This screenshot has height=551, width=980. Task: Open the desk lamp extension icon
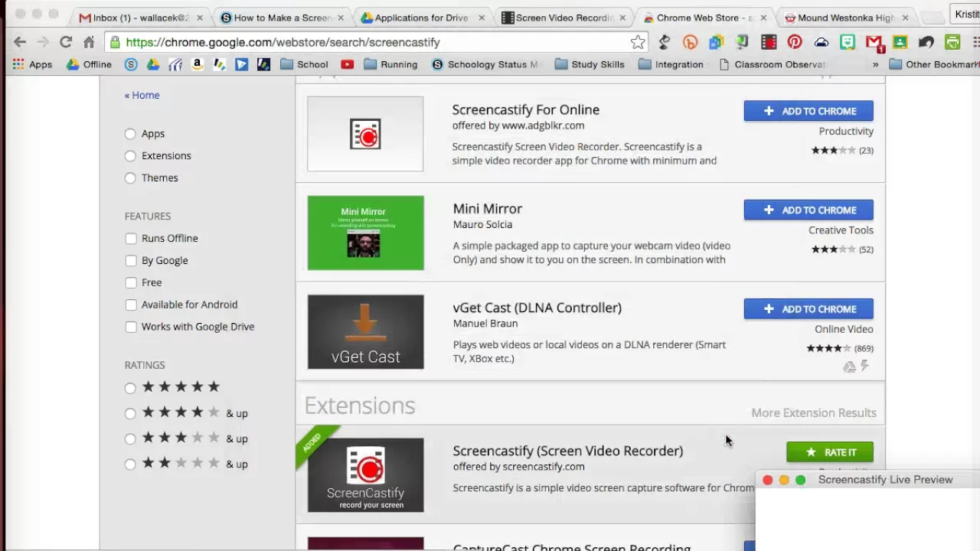[664, 42]
